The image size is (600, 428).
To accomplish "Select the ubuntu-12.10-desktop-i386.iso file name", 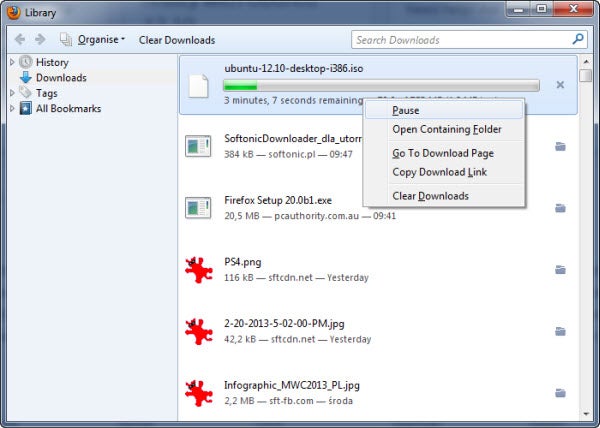I will [293, 68].
